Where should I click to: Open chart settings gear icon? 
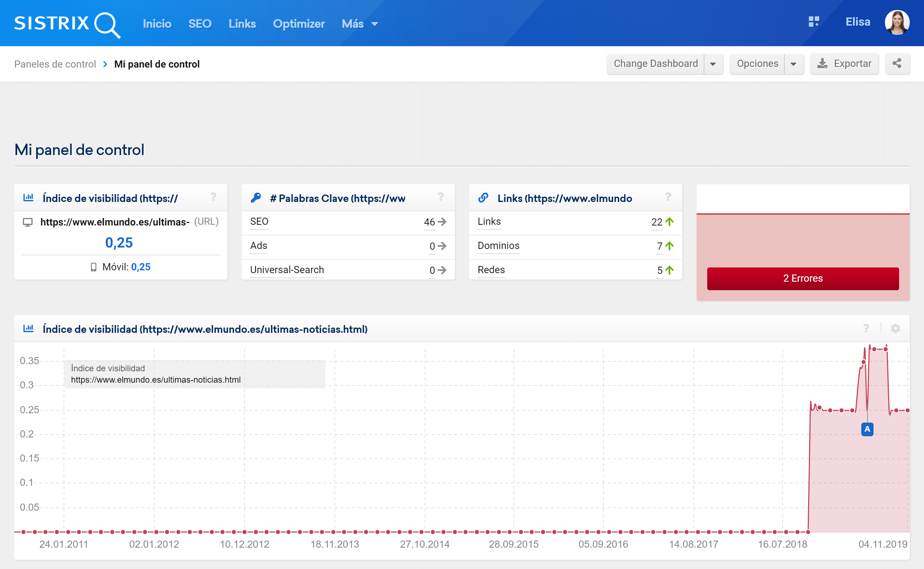896,329
